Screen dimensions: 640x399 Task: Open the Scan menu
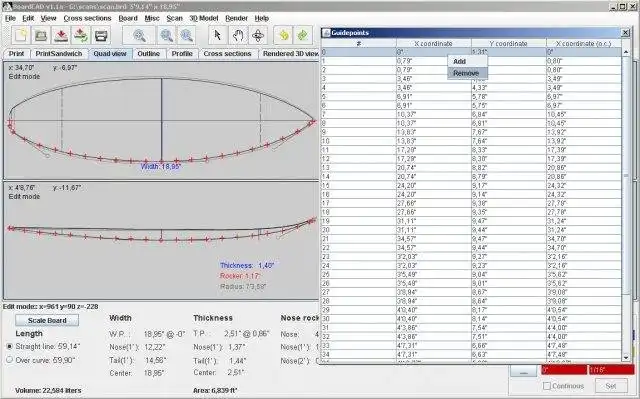[174, 18]
